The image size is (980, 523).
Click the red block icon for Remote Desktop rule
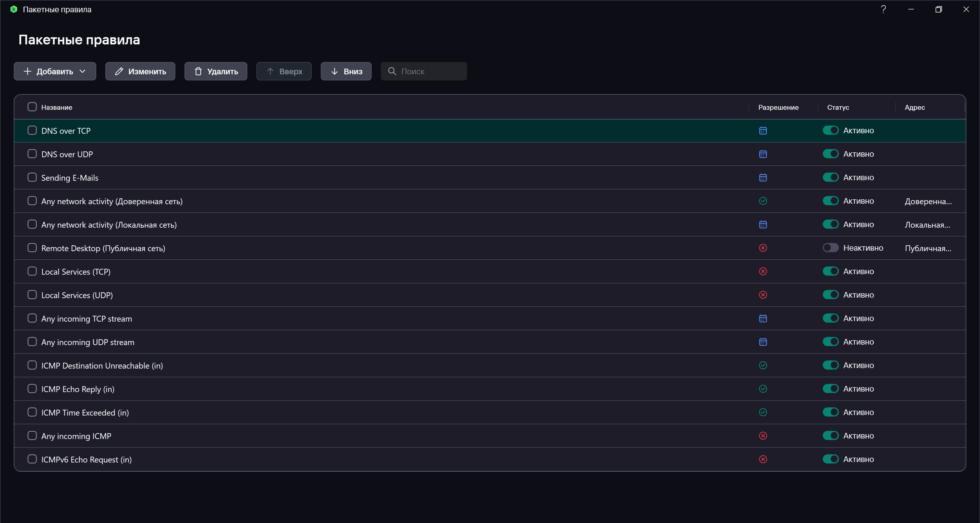(x=763, y=248)
